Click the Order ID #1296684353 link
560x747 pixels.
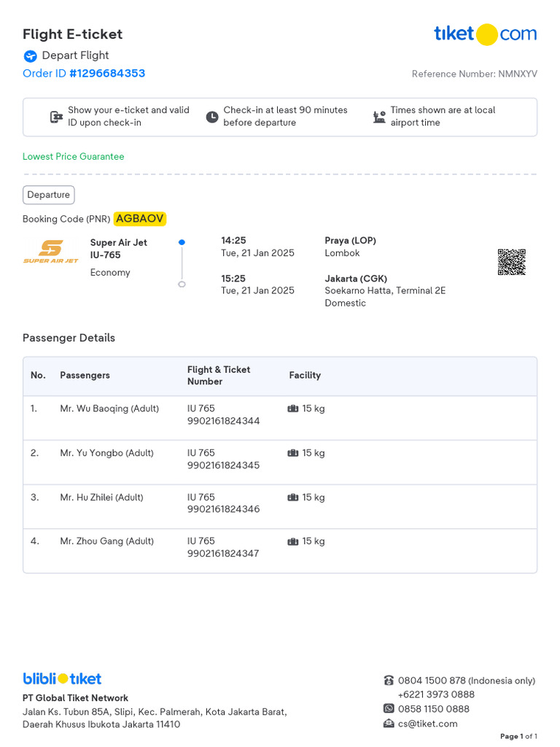[x=84, y=74]
